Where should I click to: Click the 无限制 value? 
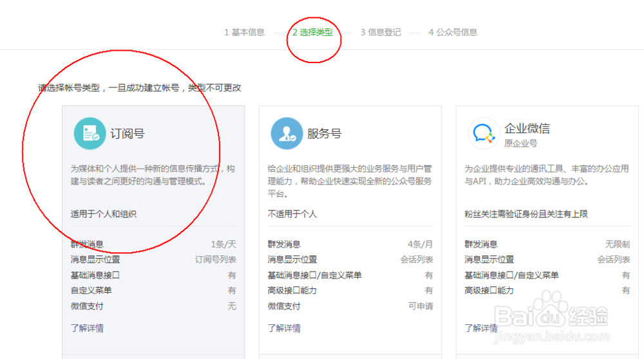point(618,244)
